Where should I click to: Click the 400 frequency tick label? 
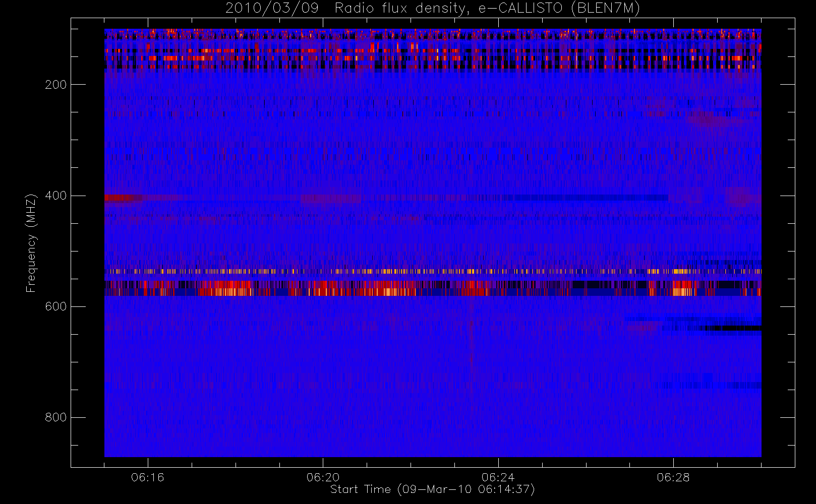(x=56, y=196)
